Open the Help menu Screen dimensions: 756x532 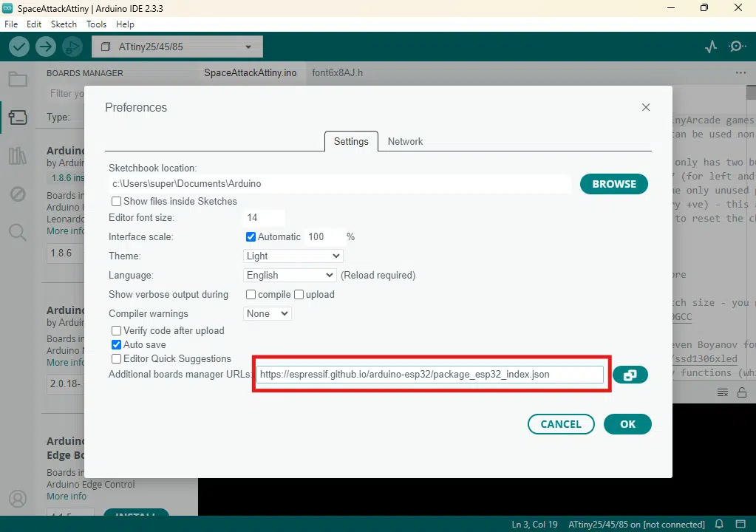(125, 24)
